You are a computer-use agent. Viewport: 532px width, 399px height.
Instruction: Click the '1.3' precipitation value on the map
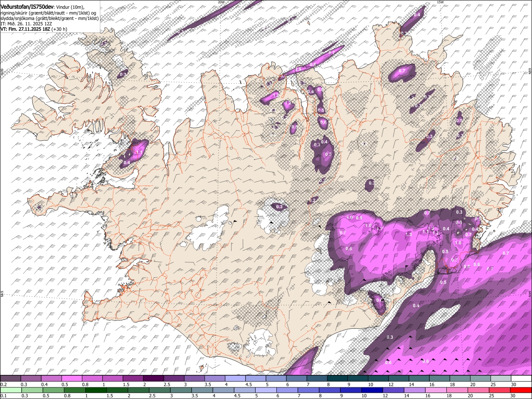[x=409, y=234]
